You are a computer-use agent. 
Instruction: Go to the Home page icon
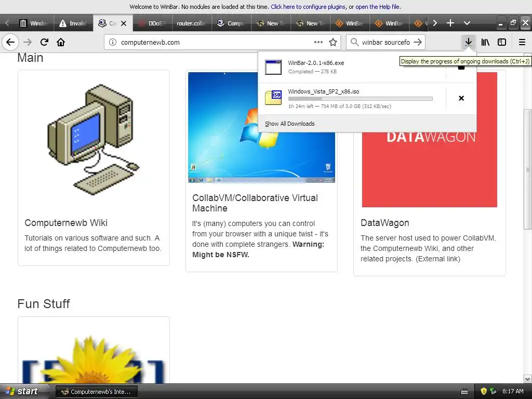61,42
